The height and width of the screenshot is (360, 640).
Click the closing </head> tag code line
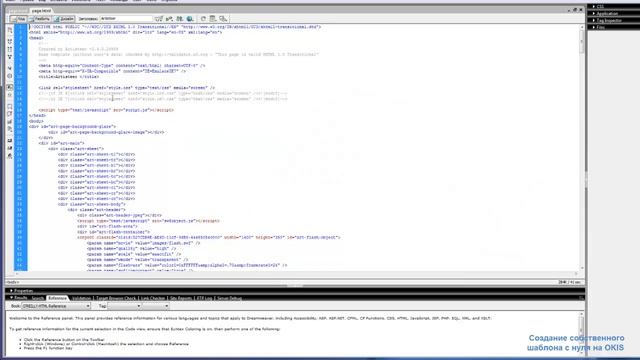tap(38, 116)
